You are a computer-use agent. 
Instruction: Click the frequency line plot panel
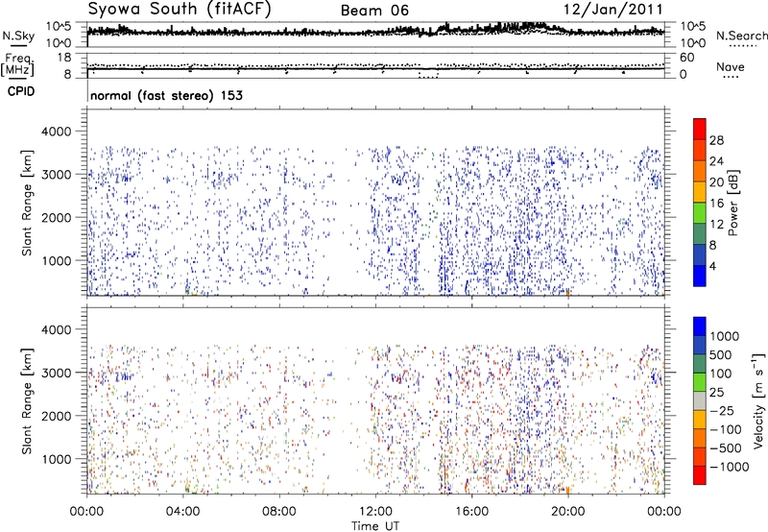(375, 65)
